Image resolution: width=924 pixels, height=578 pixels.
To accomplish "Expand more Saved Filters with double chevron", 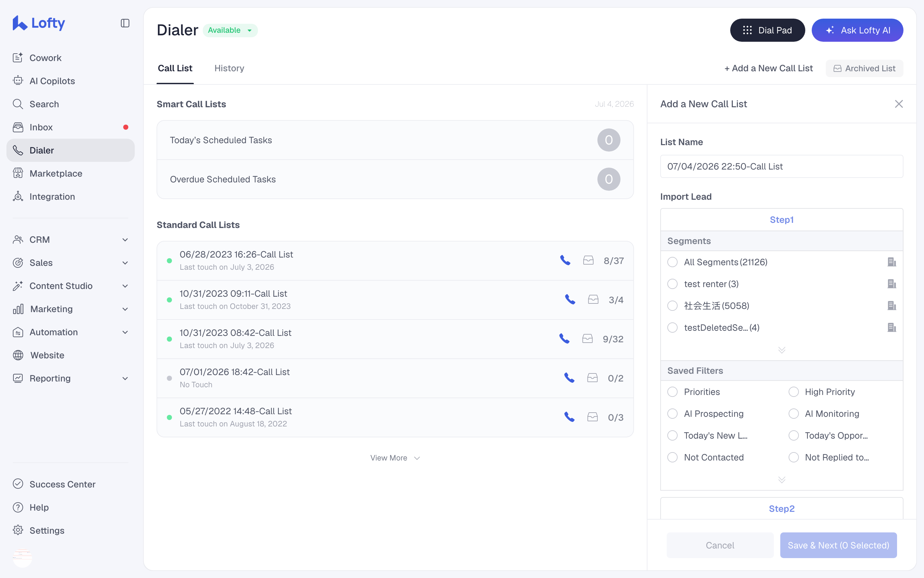I will click(x=782, y=479).
